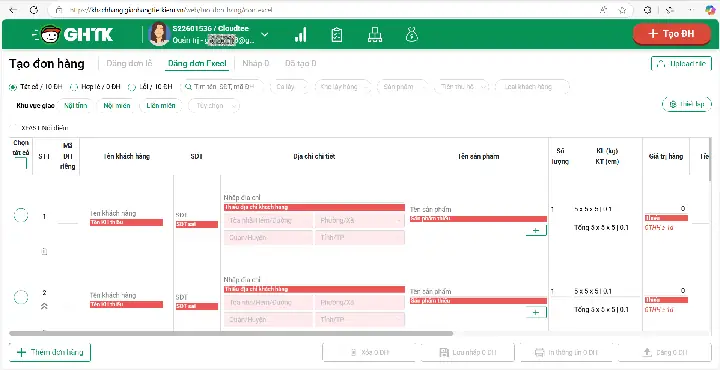Add product with plus button in order 2
The height and width of the screenshot is (370, 720).
(536, 313)
